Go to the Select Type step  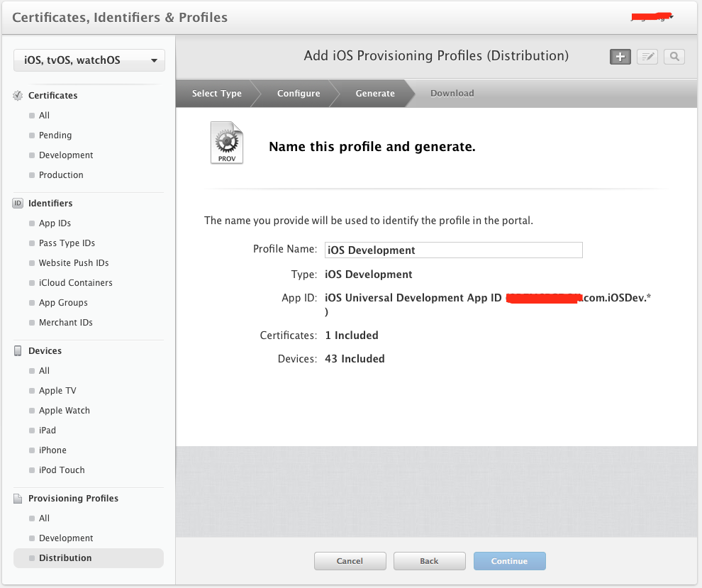(216, 94)
